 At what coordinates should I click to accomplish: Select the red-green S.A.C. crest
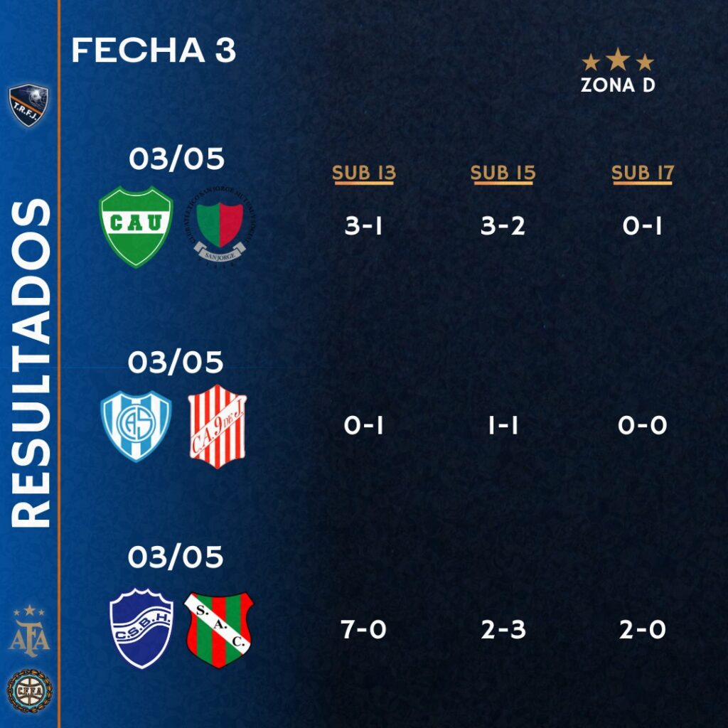pyautogui.click(x=218, y=630)
